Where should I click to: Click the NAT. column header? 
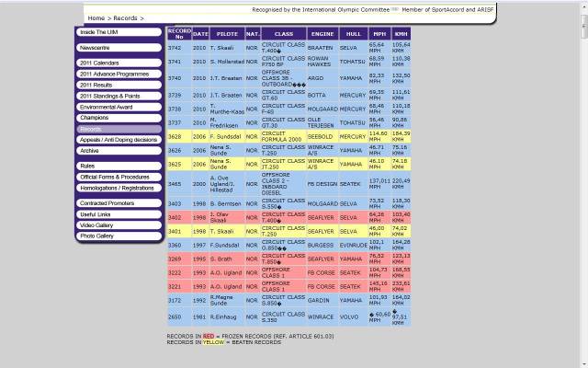253,34
